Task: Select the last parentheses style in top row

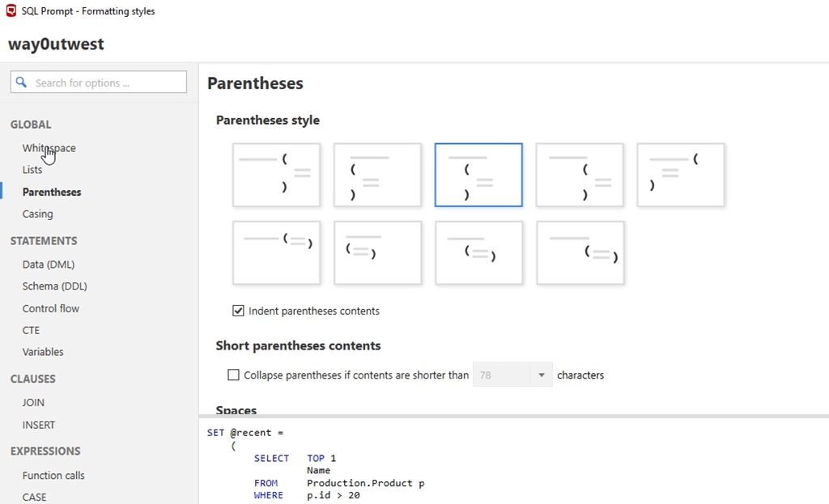Action: [681, 175]
